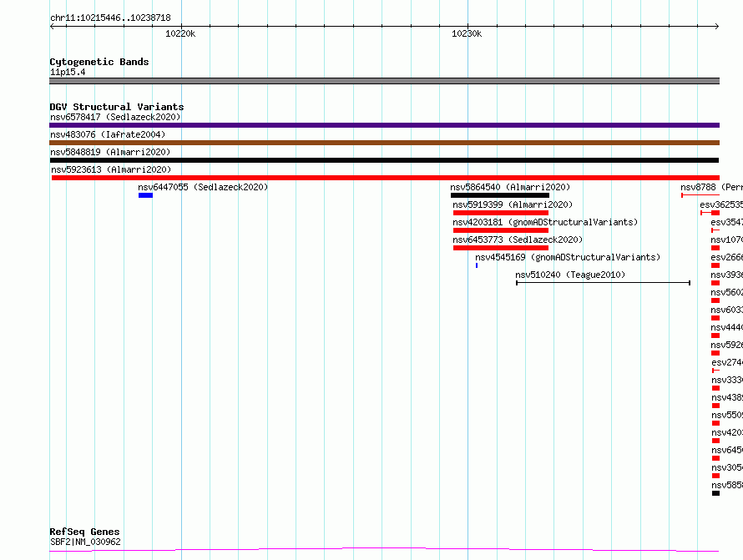
Task: Click the gray 11p15.4 cytogenetic band bar
Action: click(x=384, y=81)
